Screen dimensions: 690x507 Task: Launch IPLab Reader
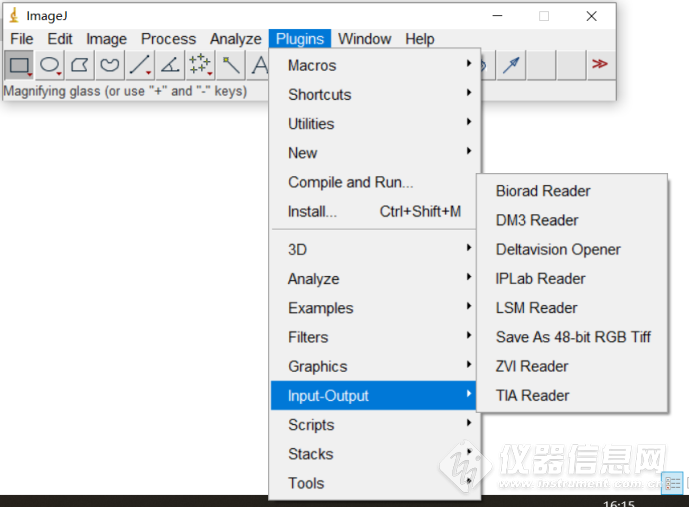(x=572, y=279)
